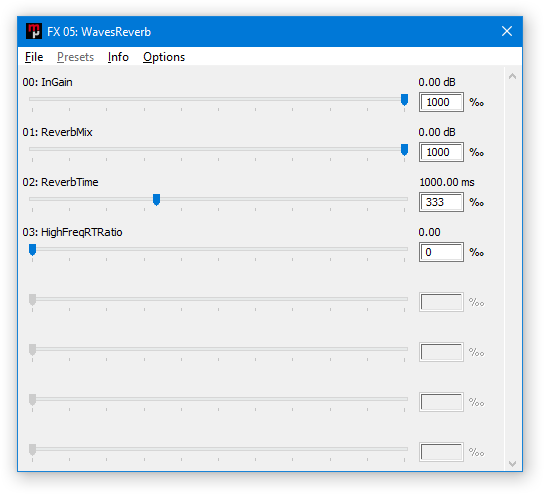Viewport: 544px width, 494px height.
Task: Open the File menu
Action: point(34,57)
